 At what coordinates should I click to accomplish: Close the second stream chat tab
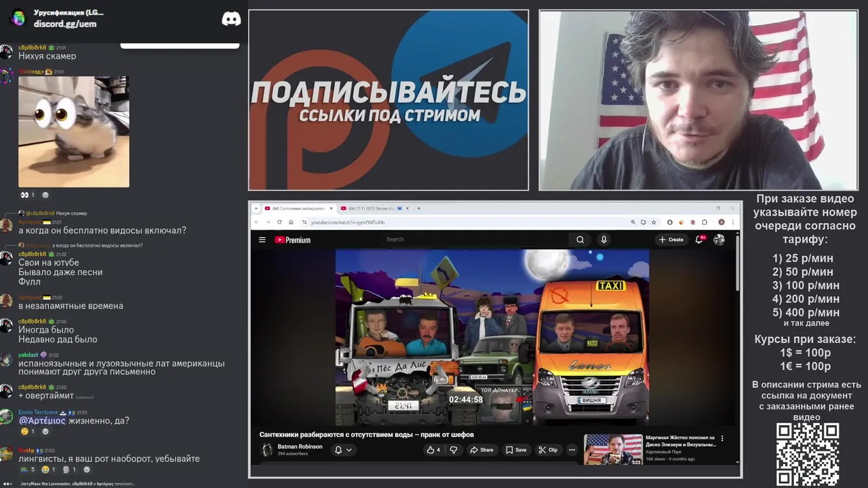(x=408, y=208)
